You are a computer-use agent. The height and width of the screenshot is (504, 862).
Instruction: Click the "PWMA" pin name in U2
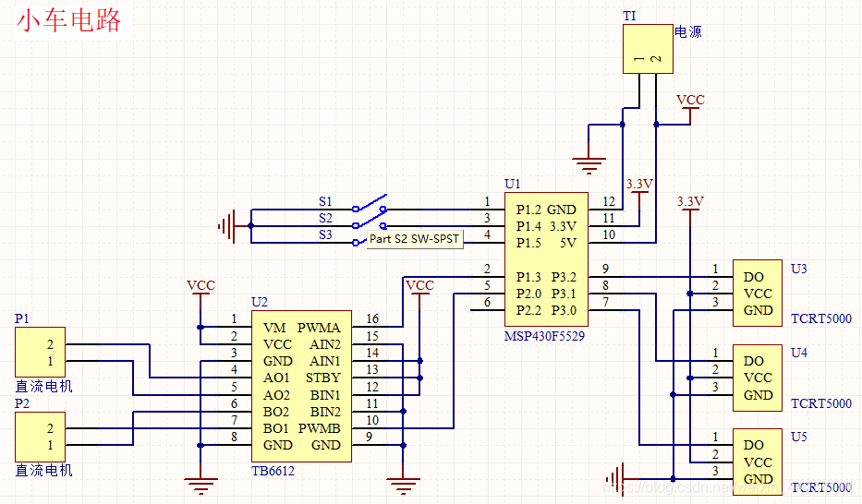coord(319,328)
